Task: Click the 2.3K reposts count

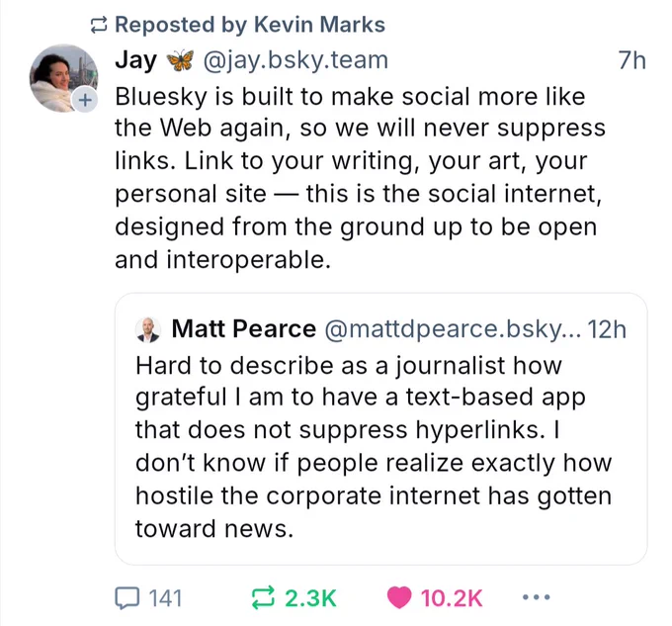Action: tap(310, 597)
